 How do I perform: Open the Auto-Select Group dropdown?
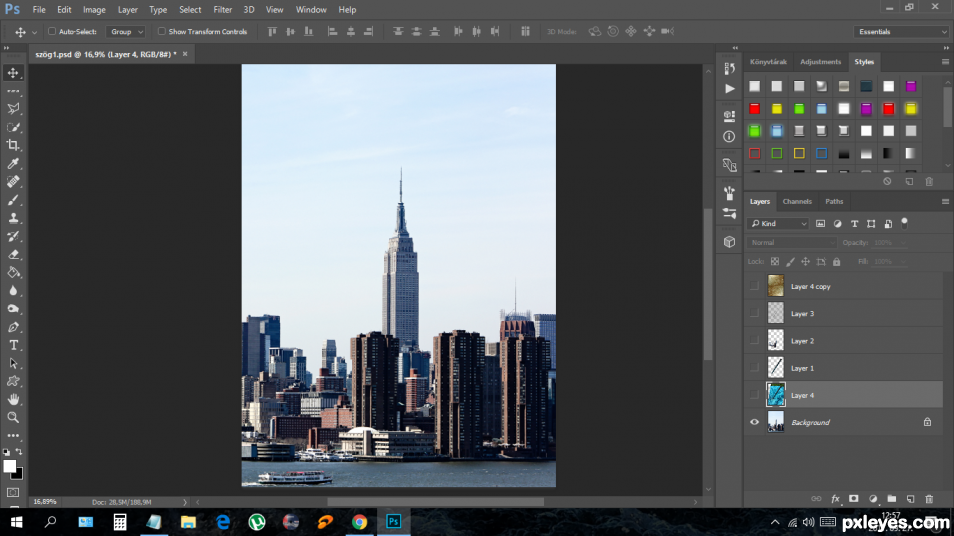(125, 32)
